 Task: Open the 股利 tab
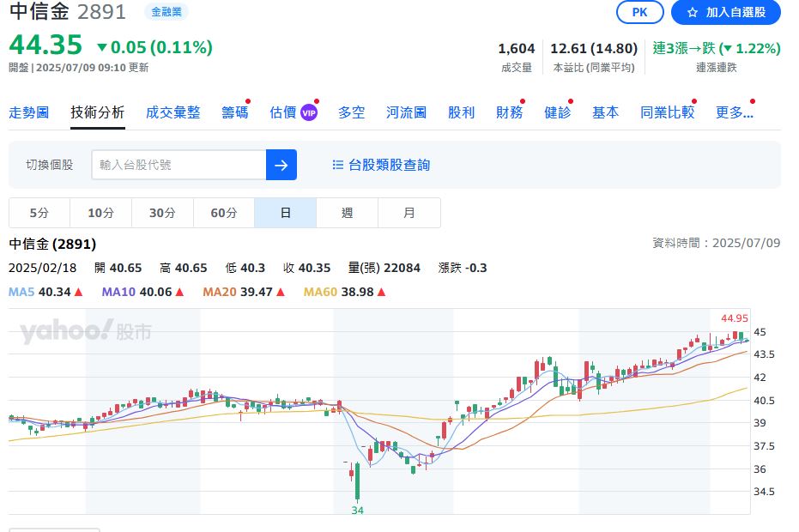pyautogui.click(x=461, y=112)
